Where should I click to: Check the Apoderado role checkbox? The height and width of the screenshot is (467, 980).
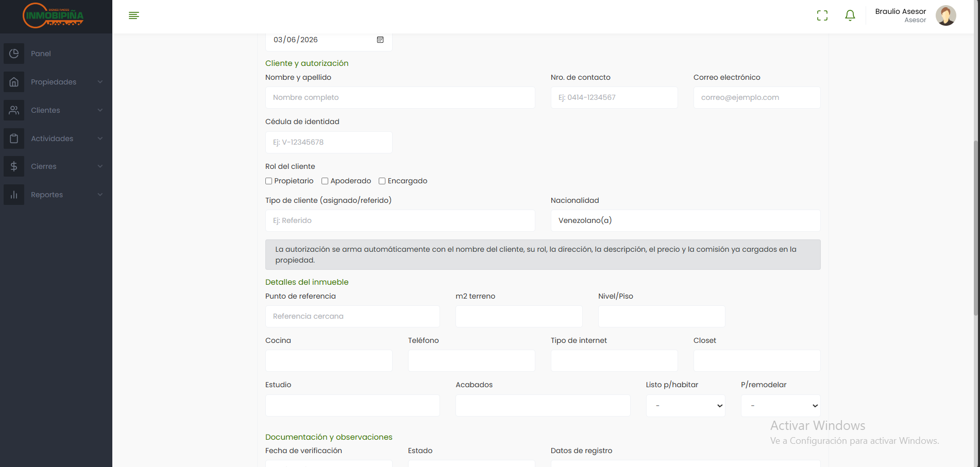click(325, 181)
